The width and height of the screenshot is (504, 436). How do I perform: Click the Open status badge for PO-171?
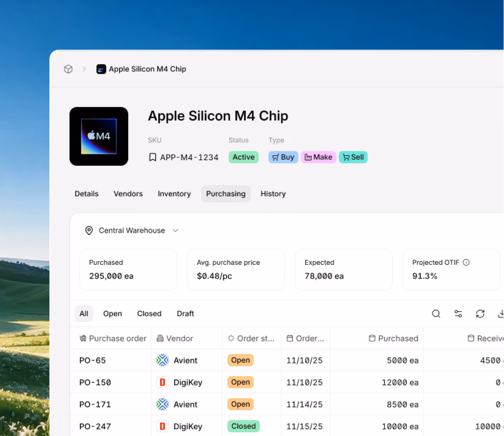coord(241,404)
